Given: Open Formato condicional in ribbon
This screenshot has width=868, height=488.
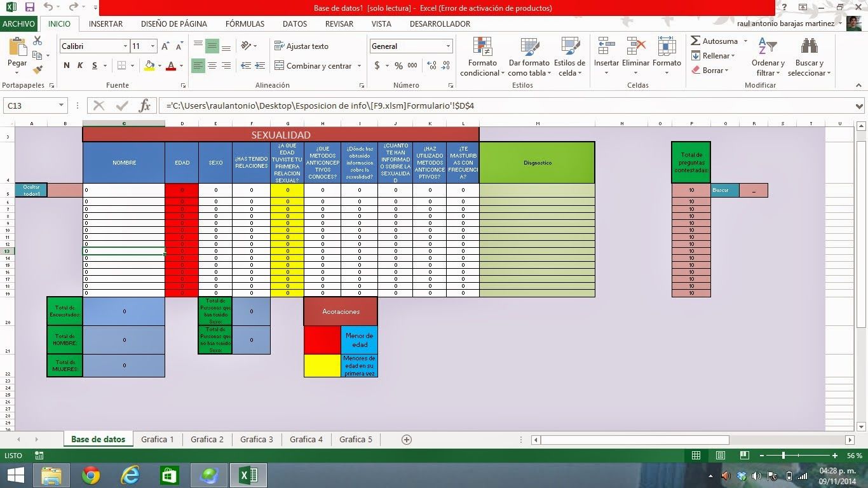Looking at the screenshot, I should [482, 57].
